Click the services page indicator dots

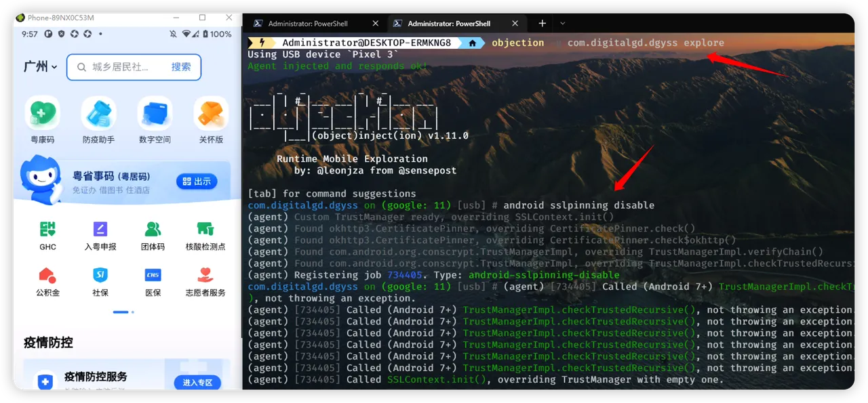click(x=123, y=312)
